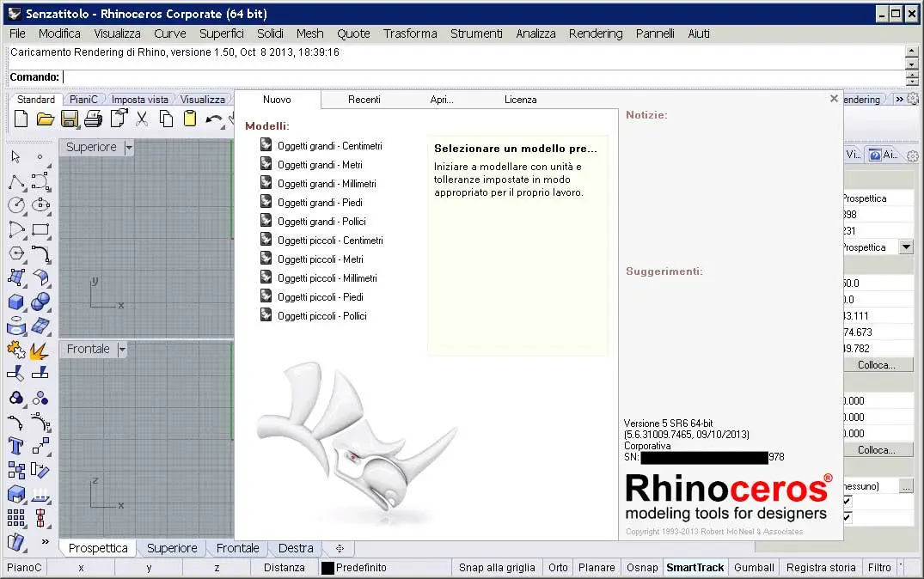Click the right panel settings gear icon
924x579 pixels.
pos(912,155)
